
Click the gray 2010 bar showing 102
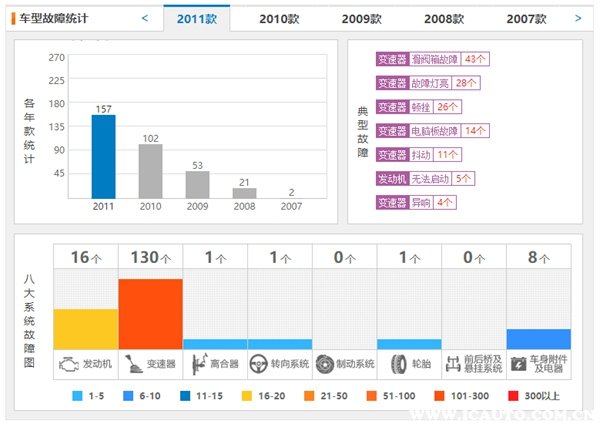click(150, 170)
